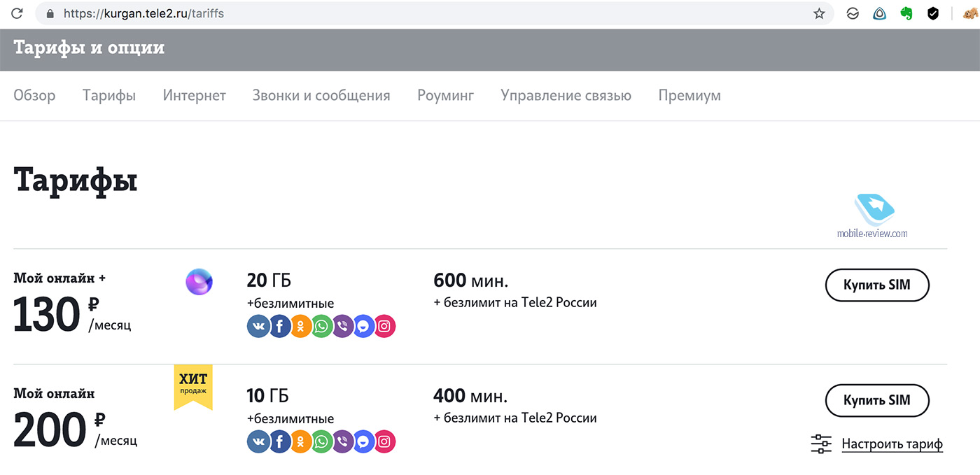Open Звонки и сообщения section
980x475 pixels.
tap(321, 95)
